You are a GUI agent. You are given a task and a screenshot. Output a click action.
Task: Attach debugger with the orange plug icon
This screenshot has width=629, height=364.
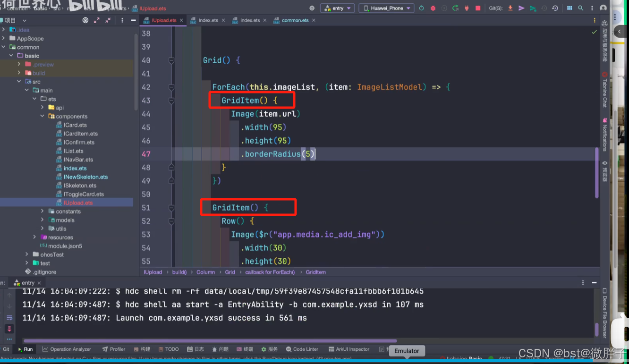point(467,8)
